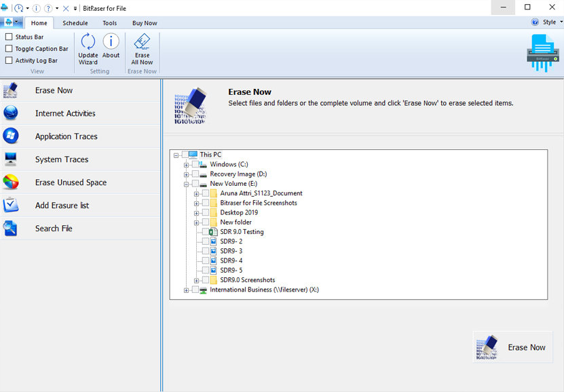Open the Buy Now tab
Screen dimensions: 564x392
point(145,23)
